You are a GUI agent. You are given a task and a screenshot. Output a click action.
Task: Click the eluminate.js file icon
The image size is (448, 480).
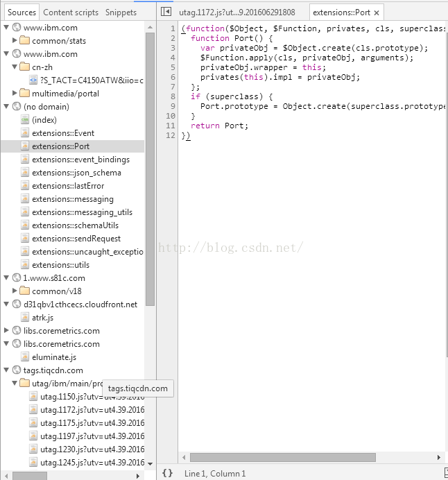[25, 357]
